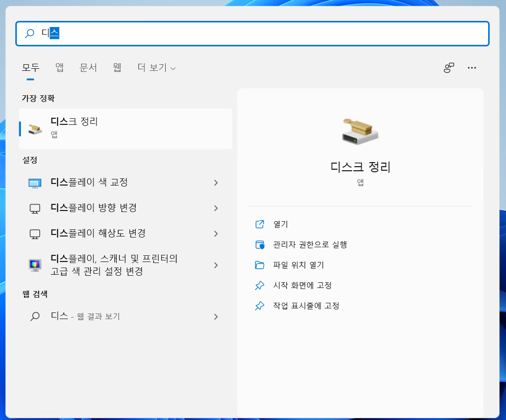The image size is (506, 420).
Task: Open the user account icon near top right
Action: coord(448,67)
